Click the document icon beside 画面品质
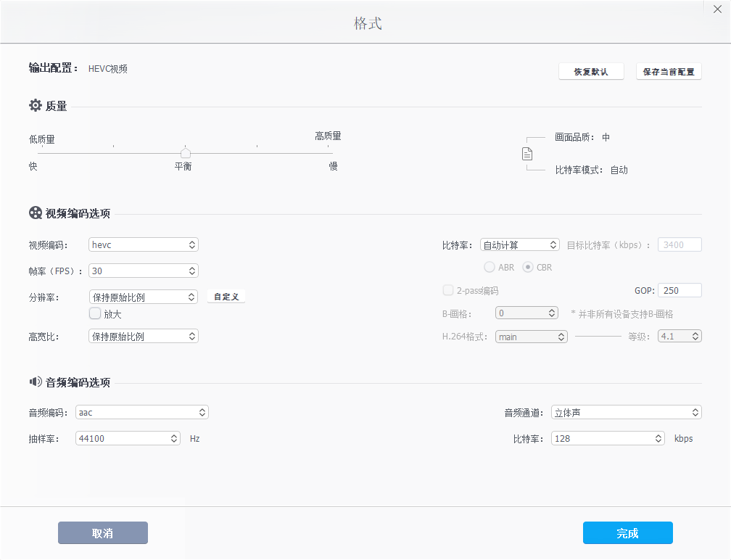This screenshot has width=731, height=560. pyautogui.click(x=527, y=153)
